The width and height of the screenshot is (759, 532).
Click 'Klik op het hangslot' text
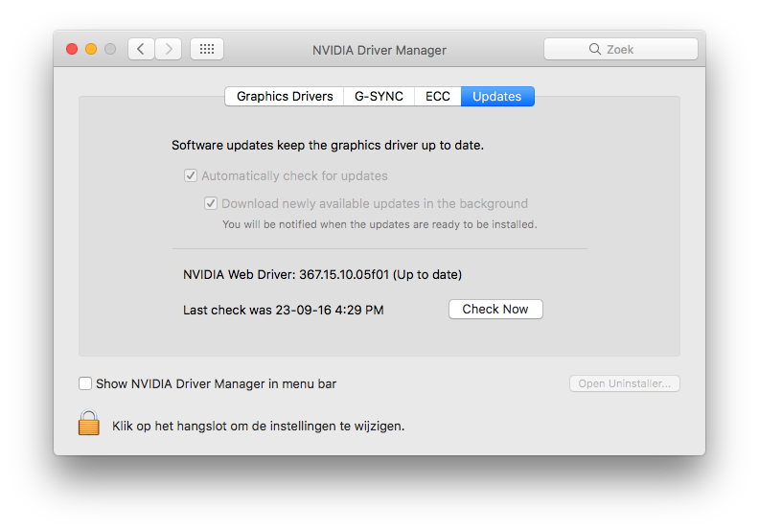(x=258, y=426)
